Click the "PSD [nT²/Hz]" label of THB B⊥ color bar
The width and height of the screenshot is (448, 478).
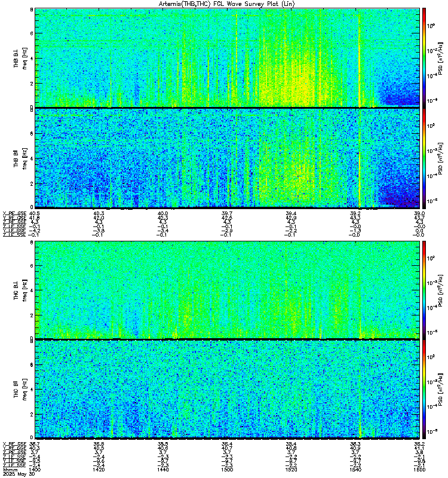[440, 58]
